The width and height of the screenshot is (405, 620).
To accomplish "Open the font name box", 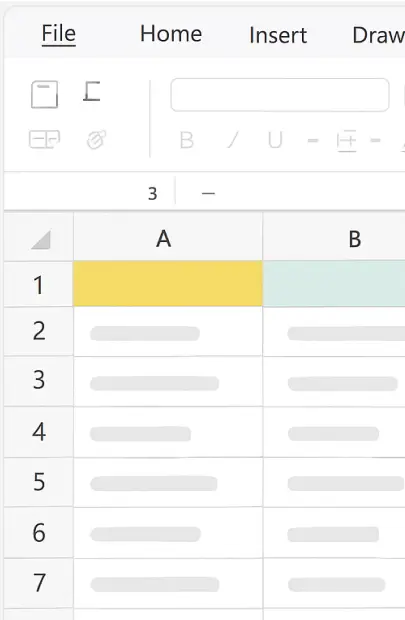I will pyautogui.click(x=280, y=95).
